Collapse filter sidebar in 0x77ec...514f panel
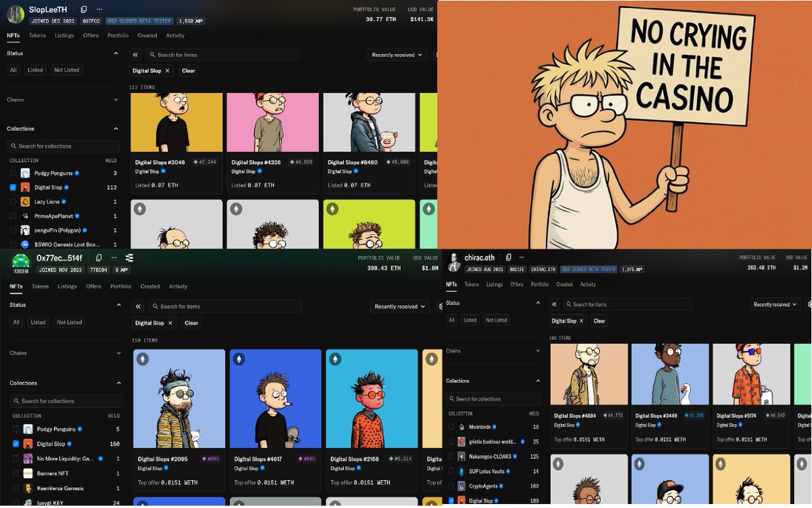The height and width of the screenshot is (508, 812). pyautogui.click(x=138, y=307)
